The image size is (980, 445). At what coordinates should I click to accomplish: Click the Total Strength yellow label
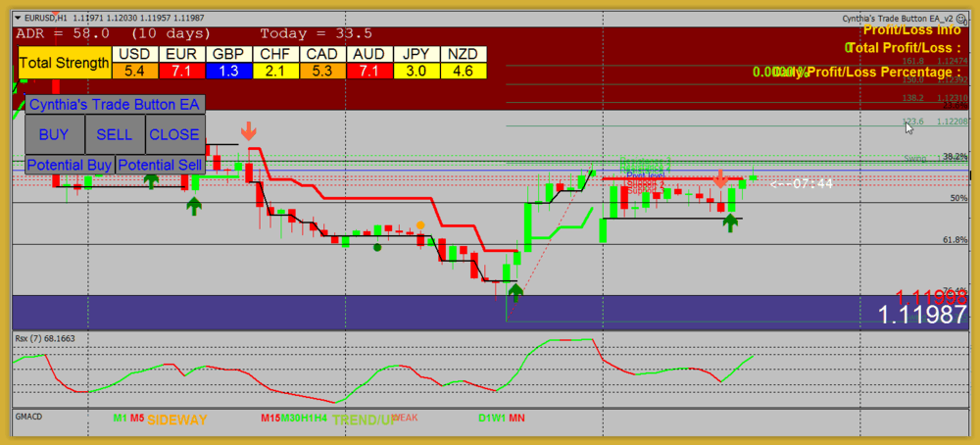pyautogui.click(x=65, y=63)
